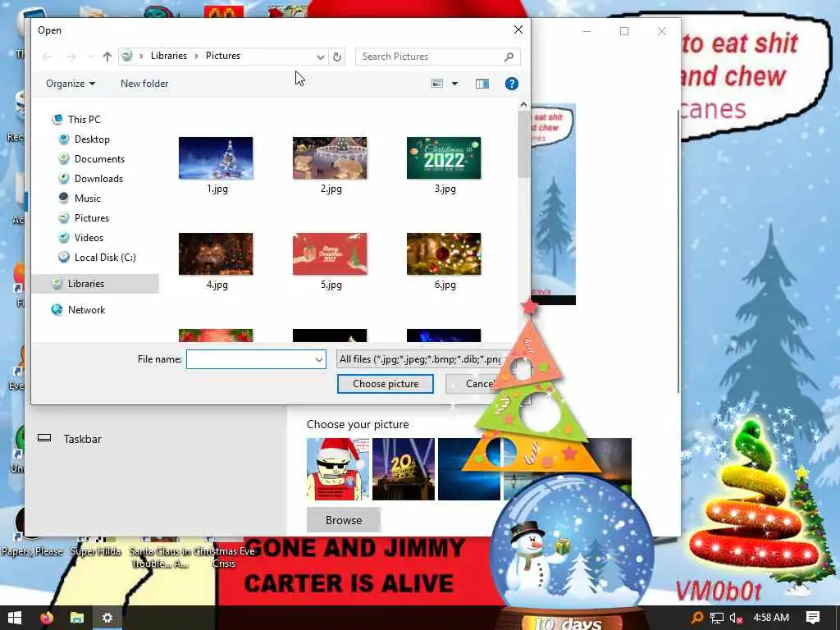Select Taskbar in Settings sidebar

coord(82,440)
